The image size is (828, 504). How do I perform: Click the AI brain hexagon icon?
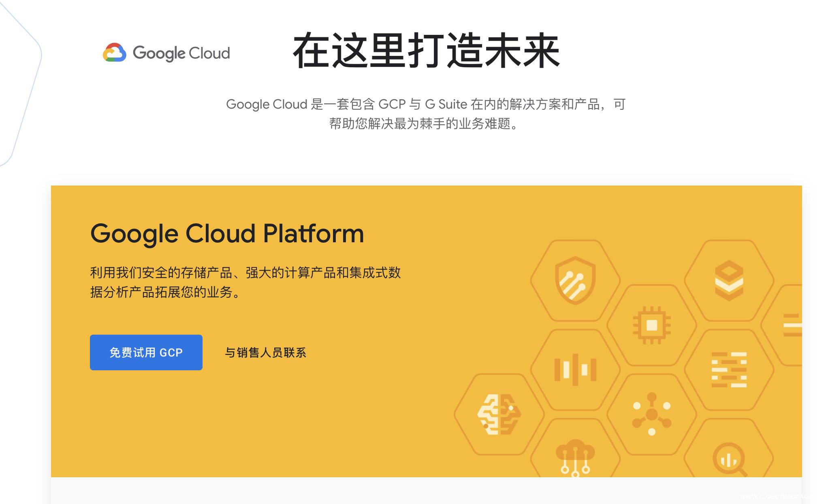[499, 414]
